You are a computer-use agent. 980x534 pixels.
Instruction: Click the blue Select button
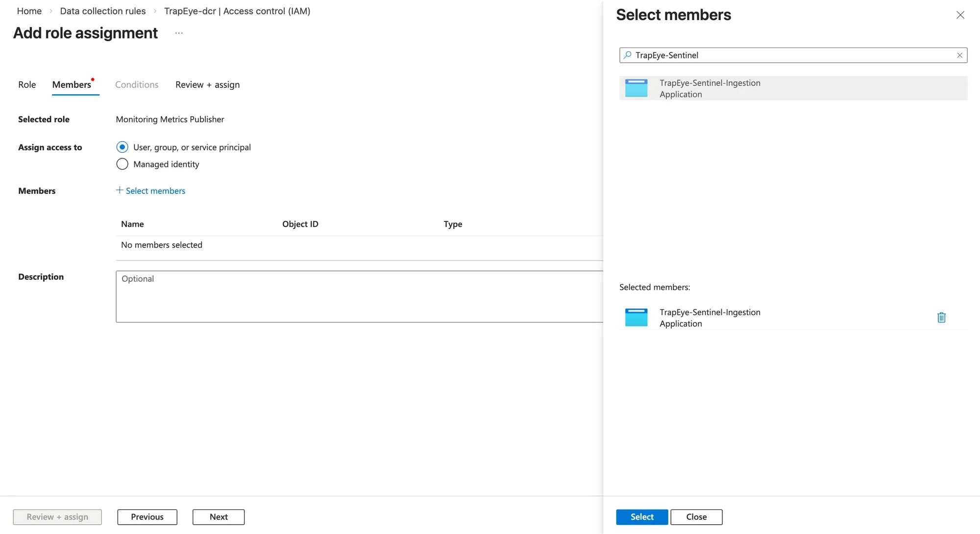[642, 517]
